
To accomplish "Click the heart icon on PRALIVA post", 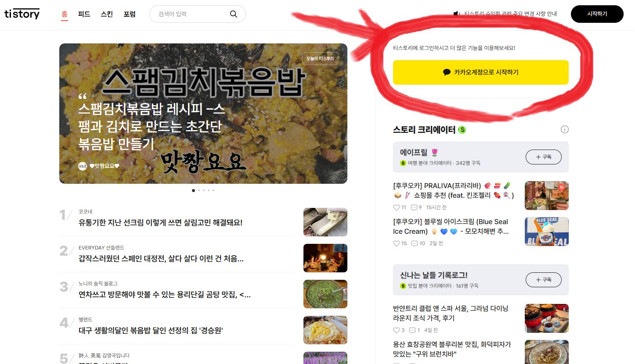I will (x=397, y=207).
